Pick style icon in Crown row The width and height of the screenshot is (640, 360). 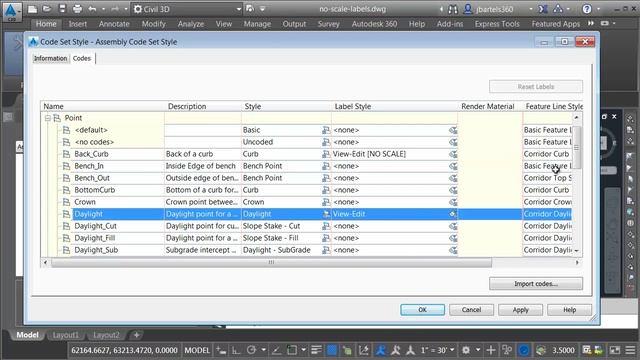326,202
